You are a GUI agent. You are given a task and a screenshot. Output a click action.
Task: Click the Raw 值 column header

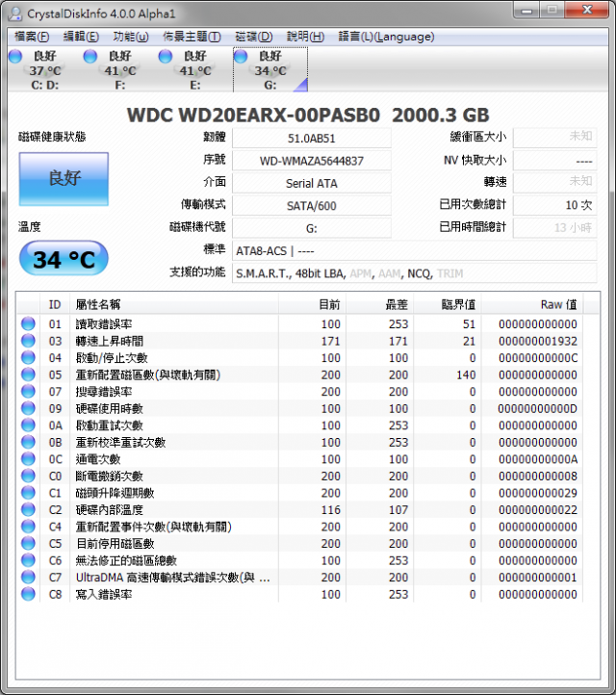(x=532, y=304)
